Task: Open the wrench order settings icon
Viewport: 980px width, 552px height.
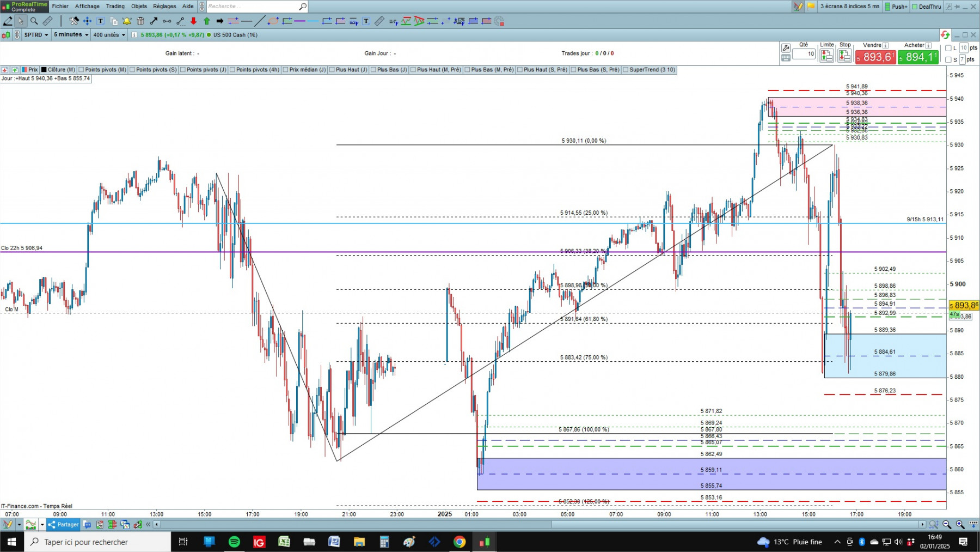Action: click(786, 48)
